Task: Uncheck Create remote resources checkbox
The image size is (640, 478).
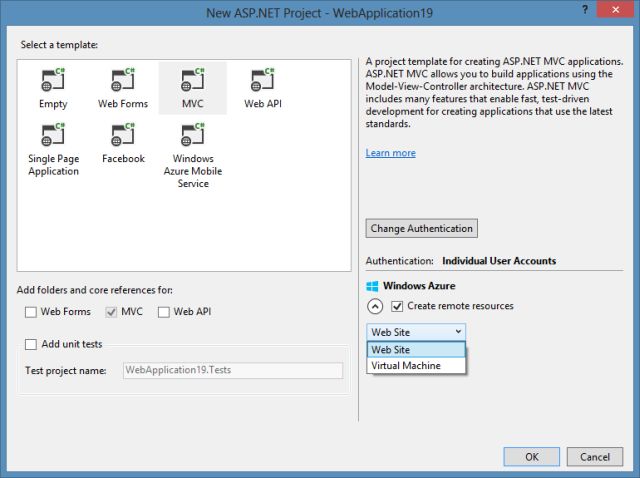Action: coord(397,306)
